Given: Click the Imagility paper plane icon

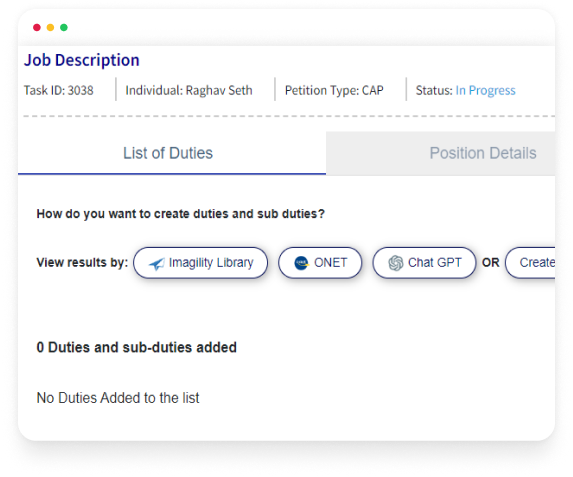Looking at the screenshot, I should pos(156,264).
